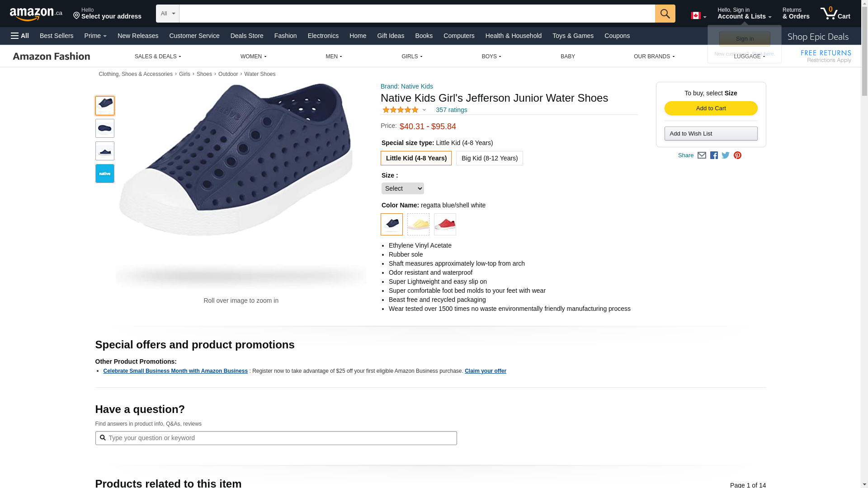Open the 357 ratings link
The width and height of the screenshot is (868, 488).
[x=451, y=110]
